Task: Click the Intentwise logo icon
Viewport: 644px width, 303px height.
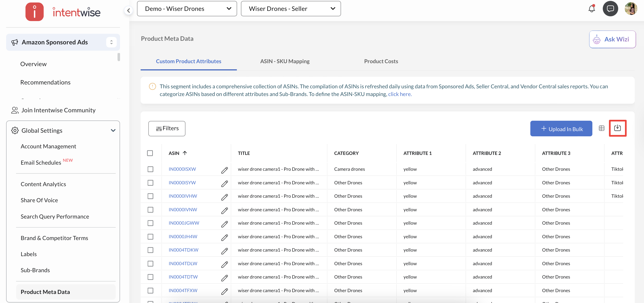Action: click(x=34, y=12)
